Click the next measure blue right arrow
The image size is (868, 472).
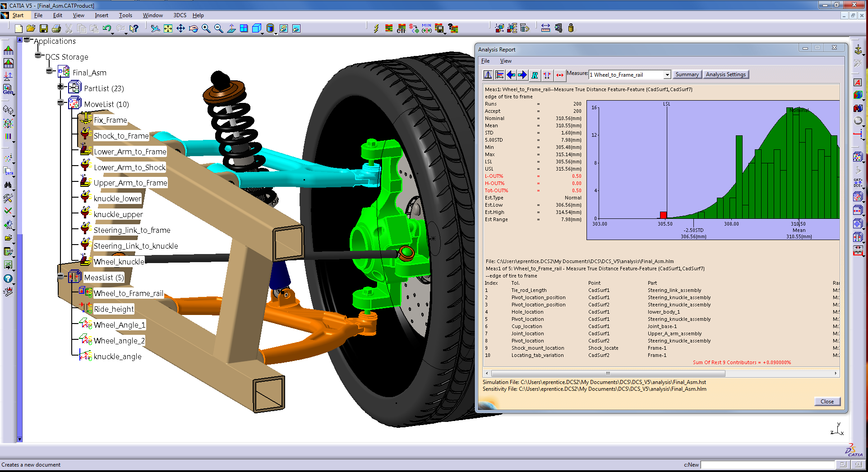click(522, 75)
